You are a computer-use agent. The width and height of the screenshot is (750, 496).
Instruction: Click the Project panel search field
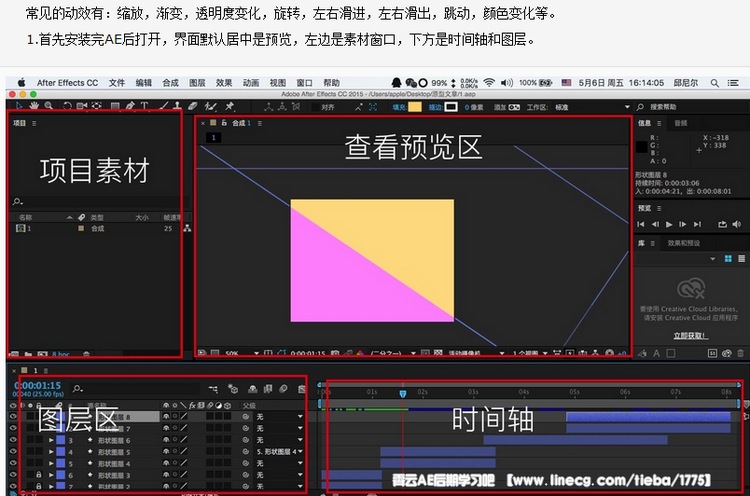(x=99, y=202)
